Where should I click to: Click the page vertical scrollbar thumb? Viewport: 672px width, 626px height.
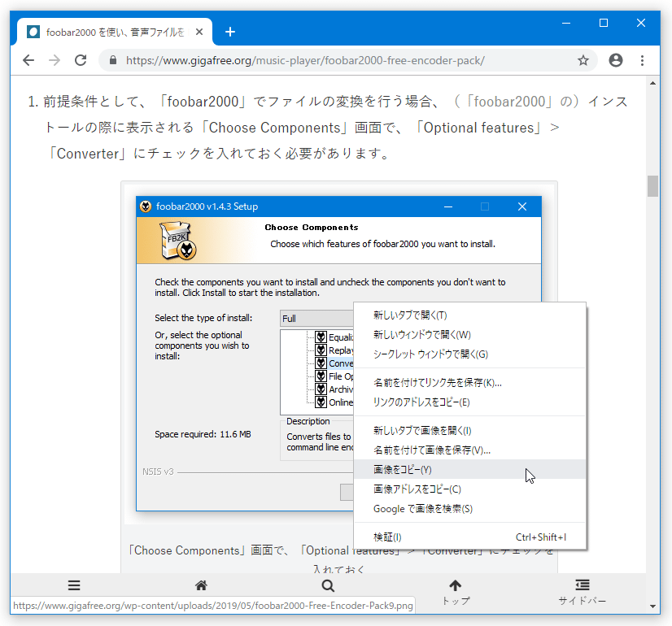pos(652,186)
